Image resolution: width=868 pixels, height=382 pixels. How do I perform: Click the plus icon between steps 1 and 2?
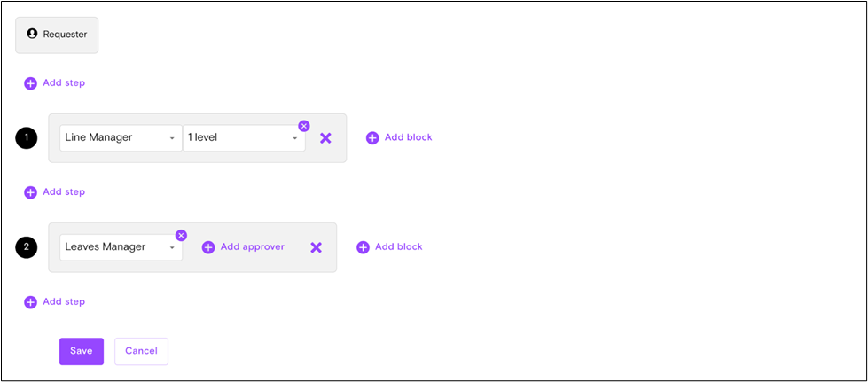[x=30, y=192]
